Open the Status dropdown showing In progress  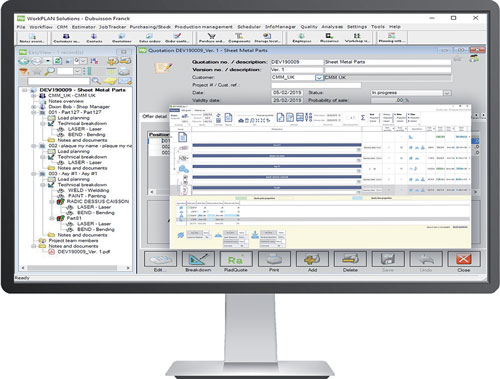pyautogui.click(x=447, y=93)
